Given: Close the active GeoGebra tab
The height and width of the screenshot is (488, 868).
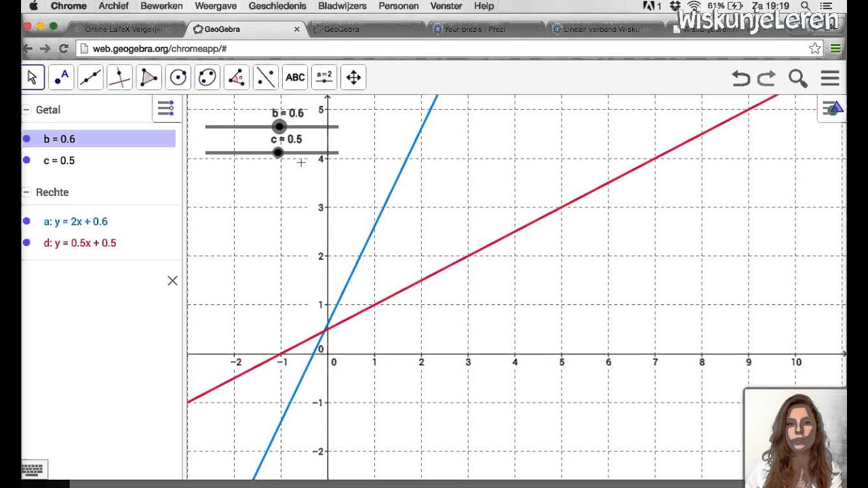Looking at the screenshot, I should [296, 29].
